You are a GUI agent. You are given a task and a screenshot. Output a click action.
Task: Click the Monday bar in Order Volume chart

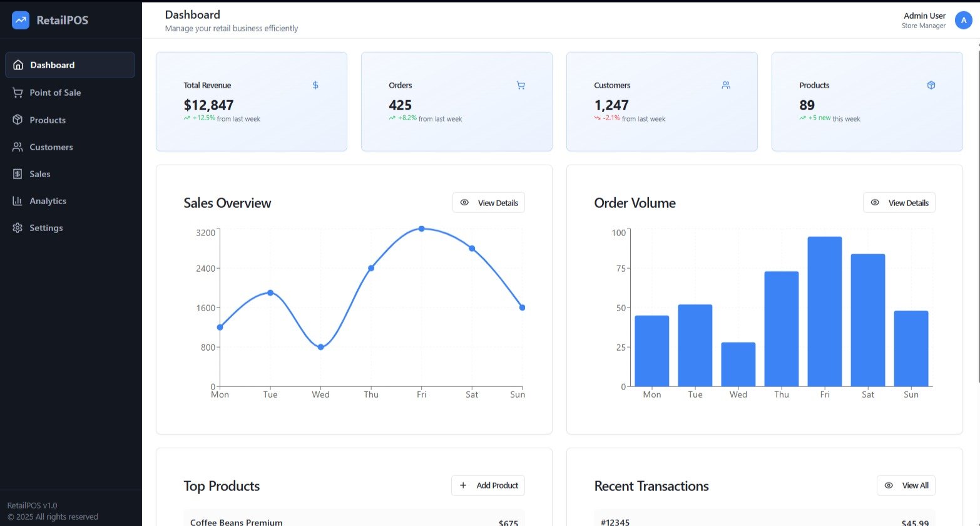pyautogui.click(x=652, y=351)
